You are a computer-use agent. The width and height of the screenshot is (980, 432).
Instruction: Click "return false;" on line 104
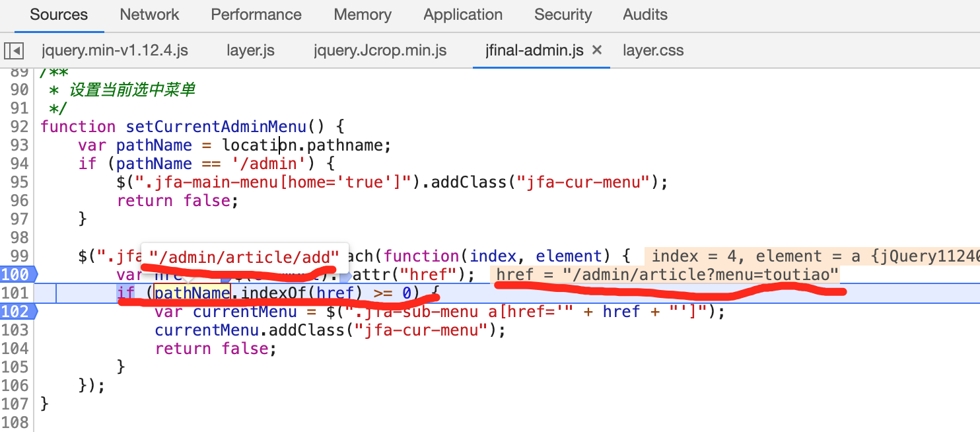pos(216,348)
